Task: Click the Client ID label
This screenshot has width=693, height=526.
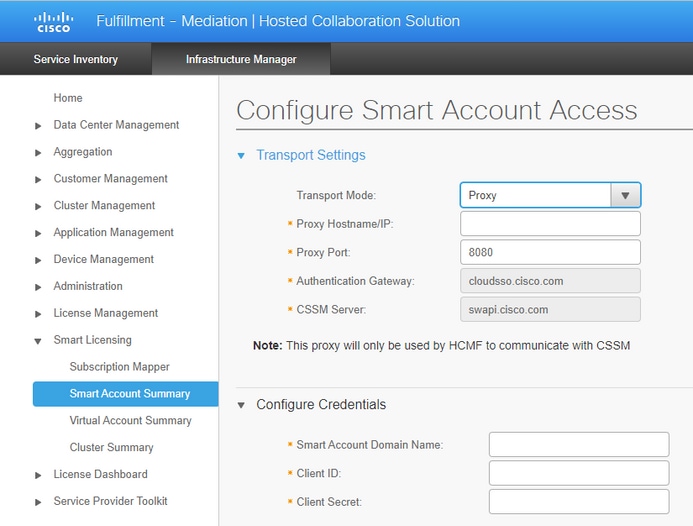Action: [x=318, y=473]
